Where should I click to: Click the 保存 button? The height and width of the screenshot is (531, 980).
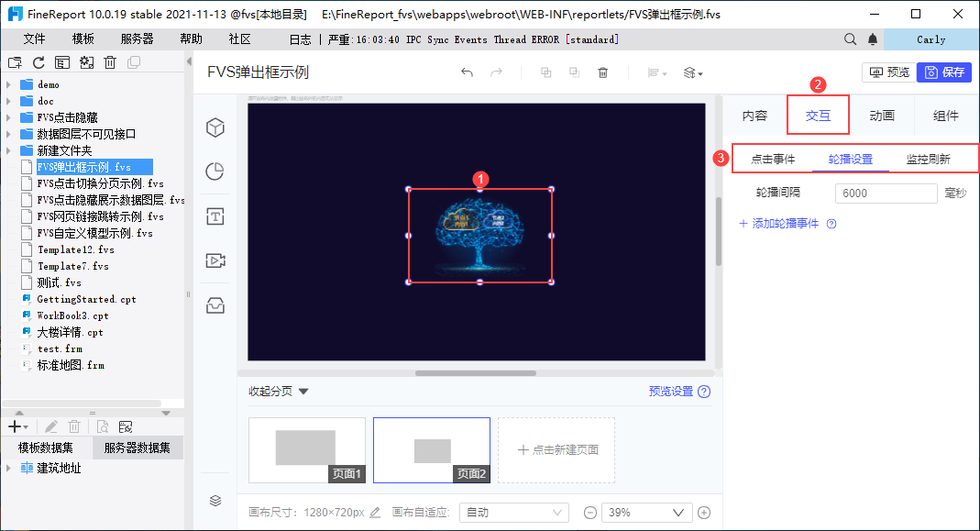pos(944,72)
